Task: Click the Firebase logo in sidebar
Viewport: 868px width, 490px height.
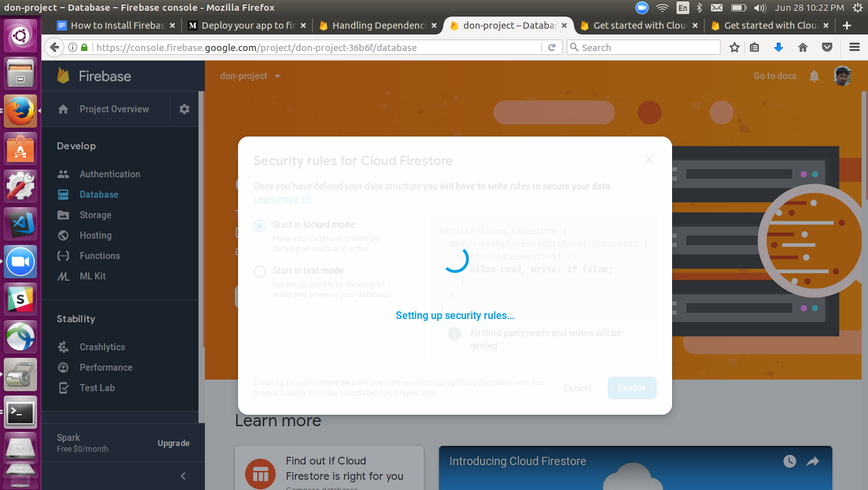Action: [63, 76]
